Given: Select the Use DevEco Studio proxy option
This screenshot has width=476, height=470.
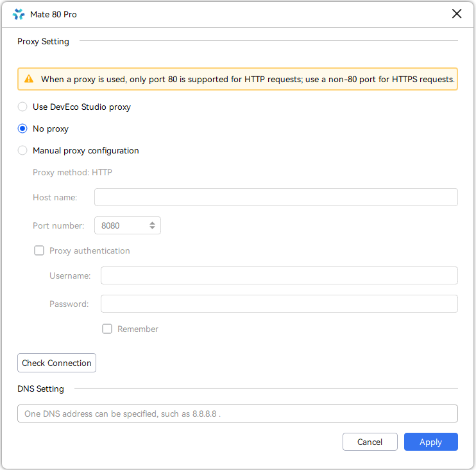Looking at the screenshot, I should click(x=22, y=107).
